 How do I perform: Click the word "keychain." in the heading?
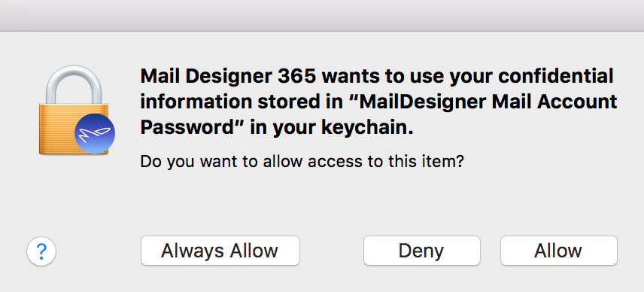[x=367, y=128]
